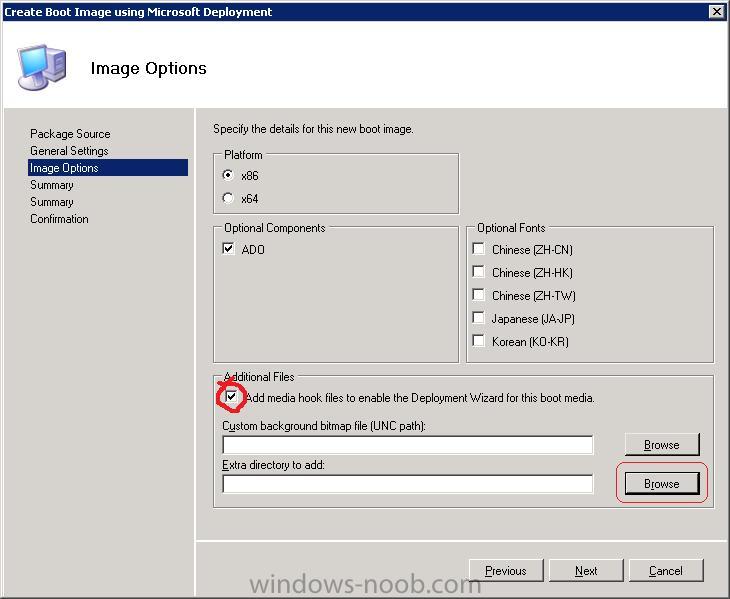Select the x64 platform radio button

[228, 198]
